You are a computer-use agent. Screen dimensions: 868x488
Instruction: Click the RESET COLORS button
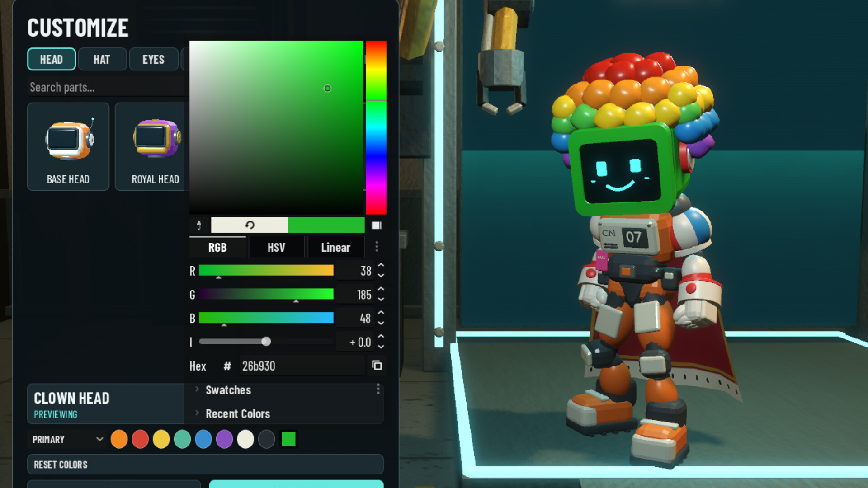click(x=205, y=465)
